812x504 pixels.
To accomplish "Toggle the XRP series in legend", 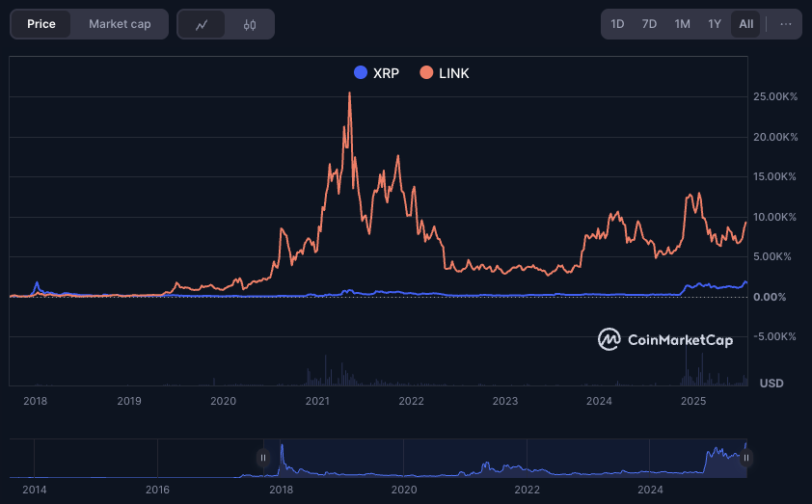I will click(376, 73).
